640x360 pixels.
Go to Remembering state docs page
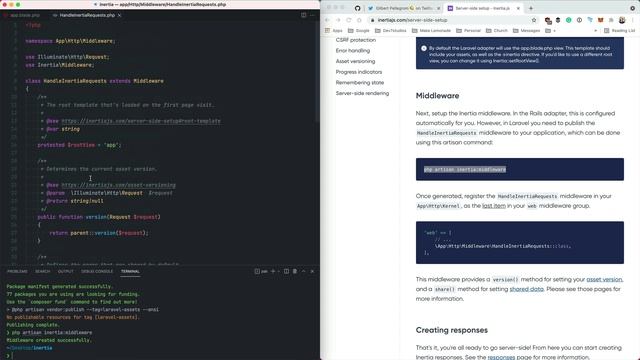point(360,82)
